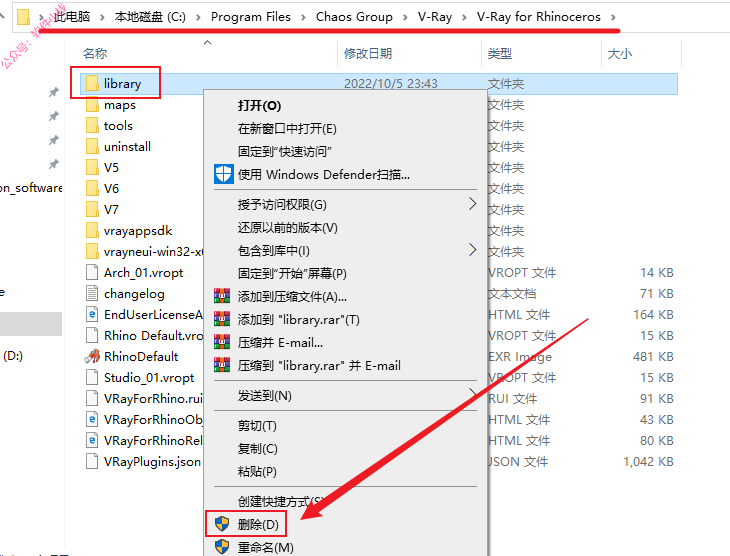Click the tools folder icon
The image size is (730, 556).
click(92, 126)
